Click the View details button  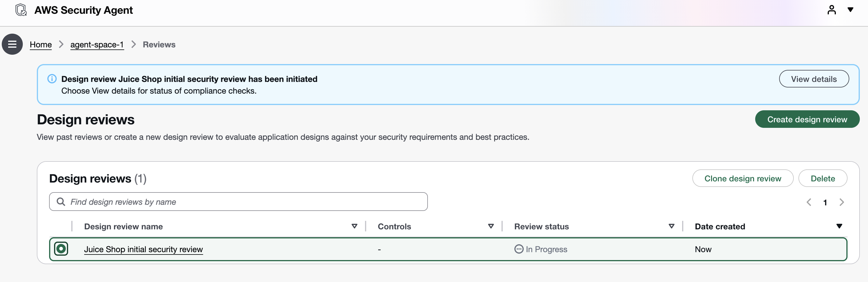813,79
